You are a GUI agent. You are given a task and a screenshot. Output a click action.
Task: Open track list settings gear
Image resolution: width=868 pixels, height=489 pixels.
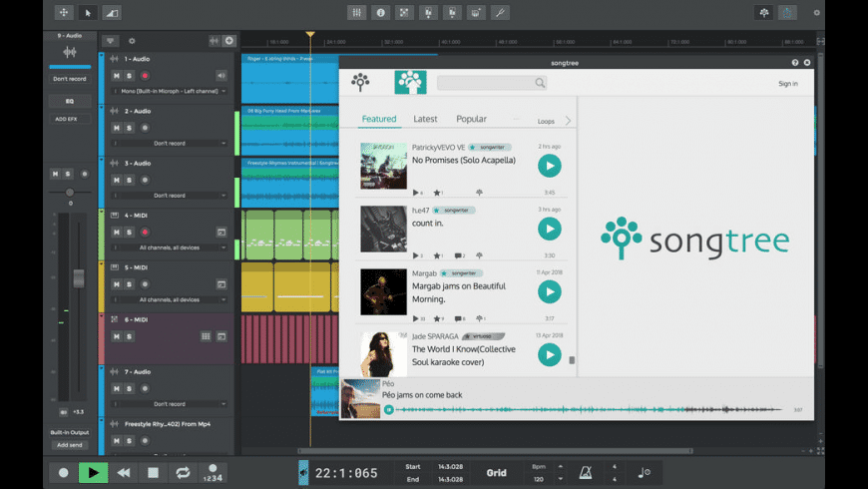point(132,41)
